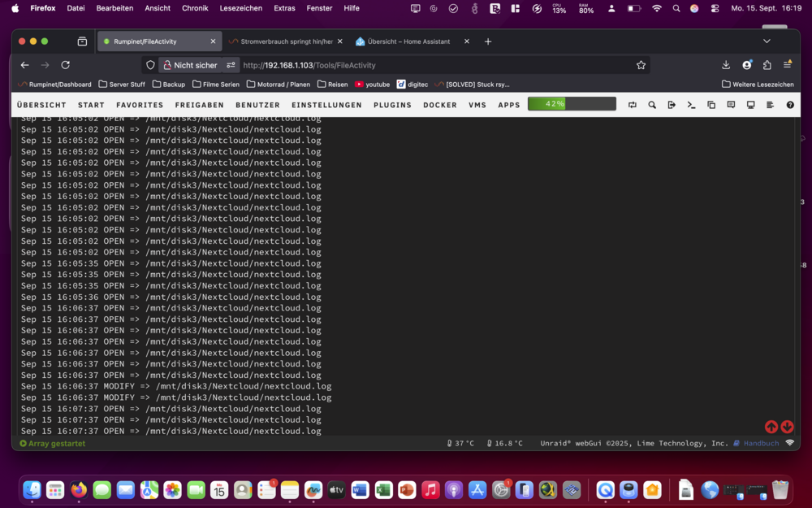Open the EINSTELLUNGEN menu in Unraid
Viewport: 812px width, 508px height.
coord(326,105)
